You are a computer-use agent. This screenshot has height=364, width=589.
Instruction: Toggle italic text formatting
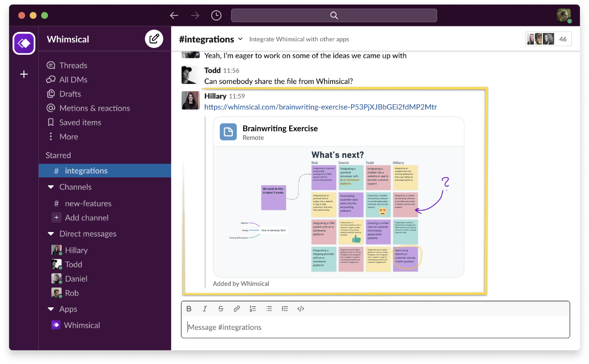point(205,309)
